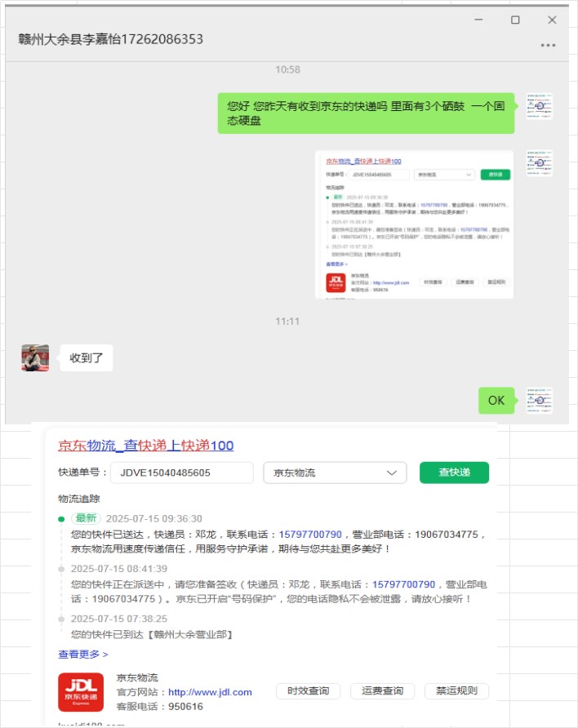Screen dimensions: 578x728
Task: Minimize the chat window
Action: click(x=478, y=20)
